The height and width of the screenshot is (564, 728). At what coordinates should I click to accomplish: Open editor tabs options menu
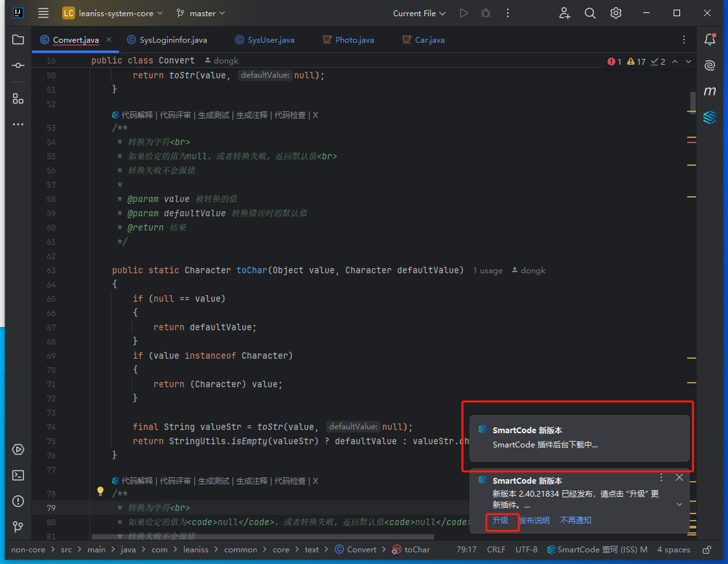684,40
